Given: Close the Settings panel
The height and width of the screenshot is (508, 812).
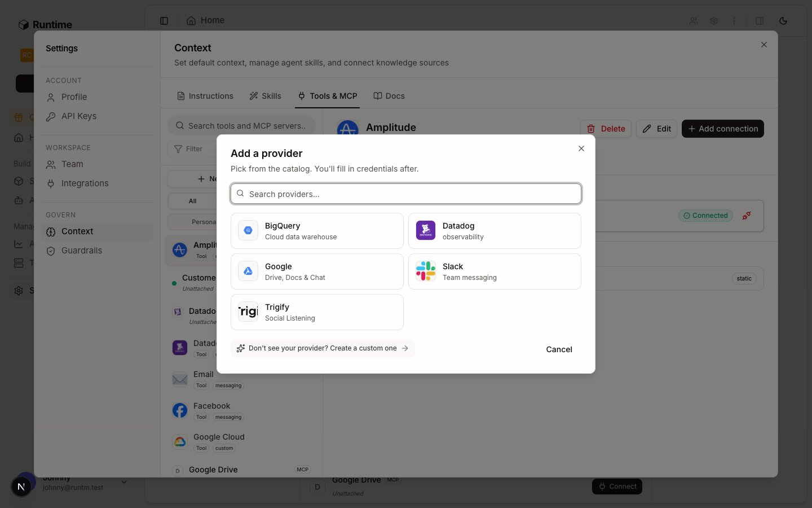Looking at the screenshot, I should [764, 45].
